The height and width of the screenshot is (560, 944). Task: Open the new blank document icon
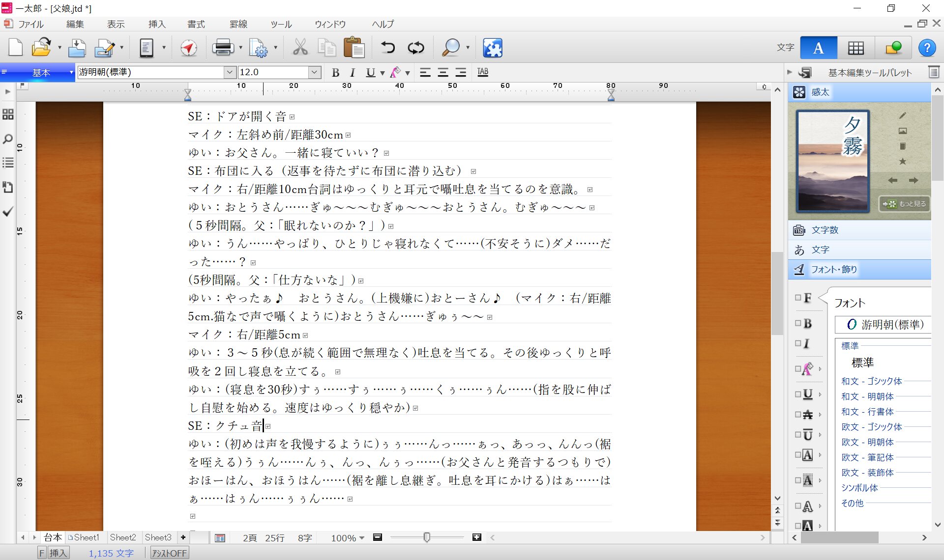pos(16,48)
